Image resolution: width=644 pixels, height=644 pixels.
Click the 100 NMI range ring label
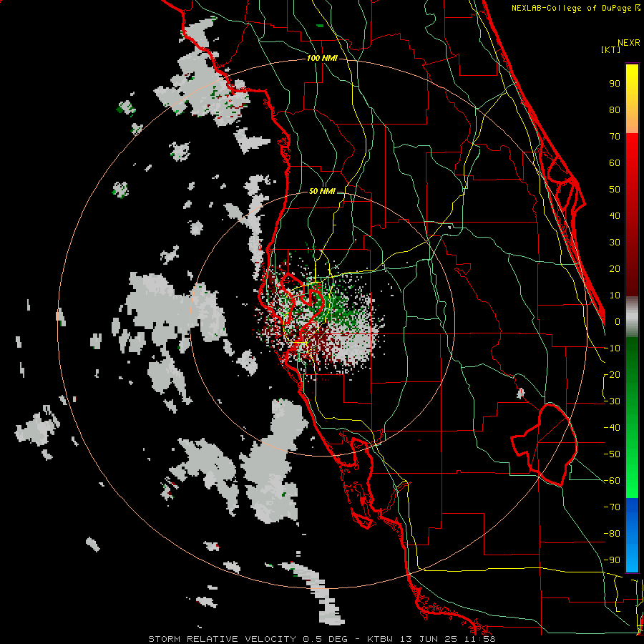[322, 59]
